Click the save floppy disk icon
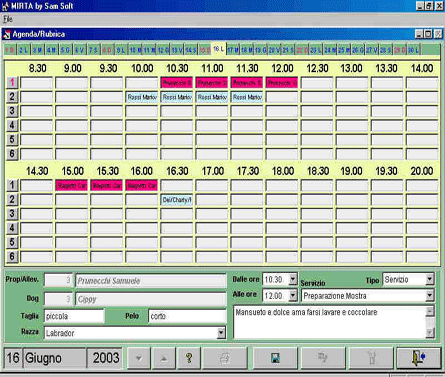 click(x=275, y=358)
